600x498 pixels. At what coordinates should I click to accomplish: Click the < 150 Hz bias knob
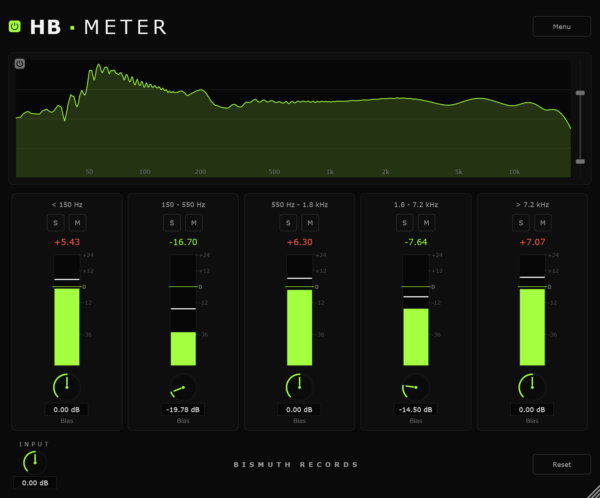click(67, 387)
